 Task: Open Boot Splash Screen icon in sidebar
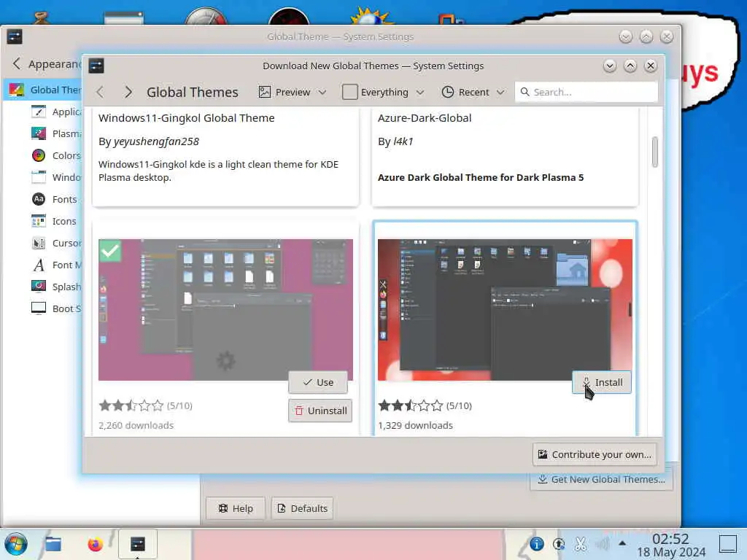click(x=39, y=308)
